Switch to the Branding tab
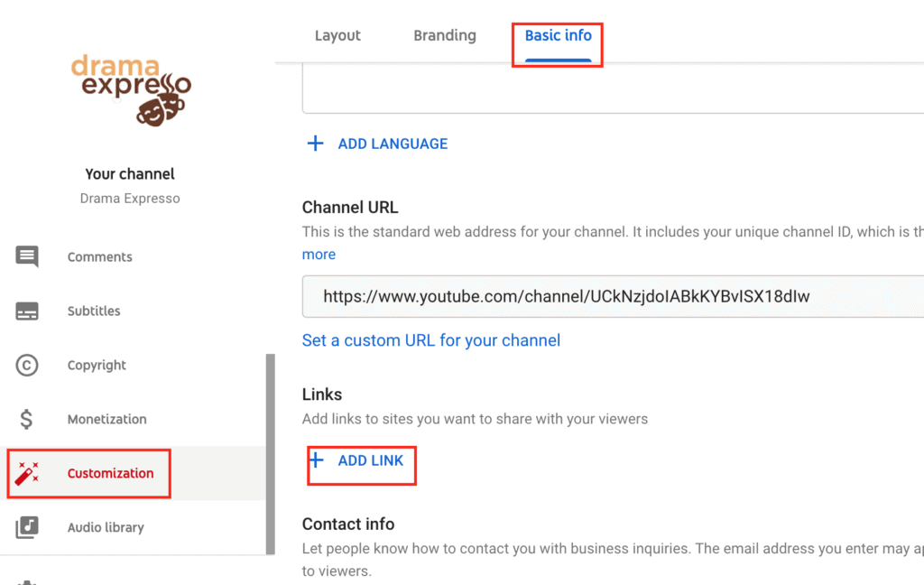The height and width of the screenshot is (585, 924). [444, 36]
